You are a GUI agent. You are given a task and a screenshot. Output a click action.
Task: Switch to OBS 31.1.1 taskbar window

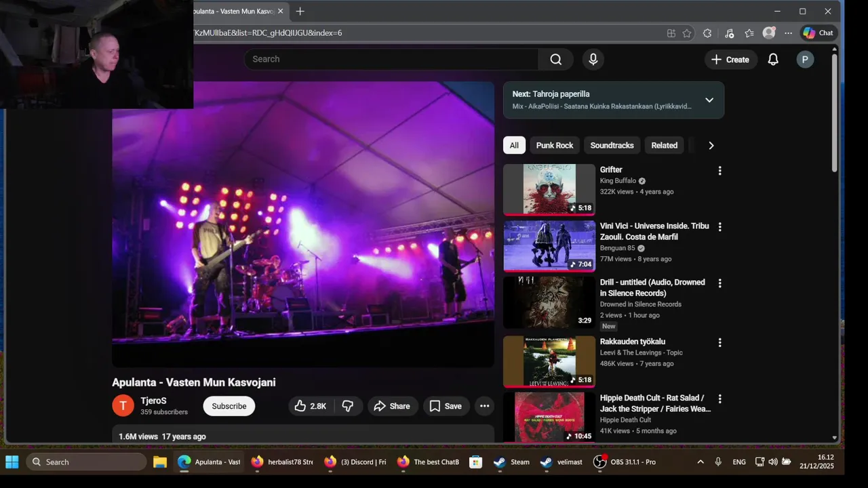click(625, 462)
